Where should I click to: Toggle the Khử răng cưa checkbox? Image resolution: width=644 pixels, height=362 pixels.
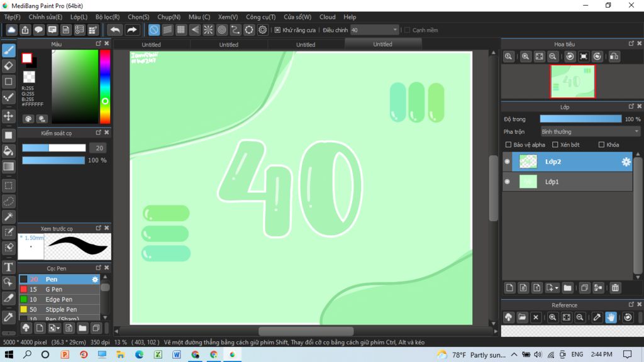277,30
